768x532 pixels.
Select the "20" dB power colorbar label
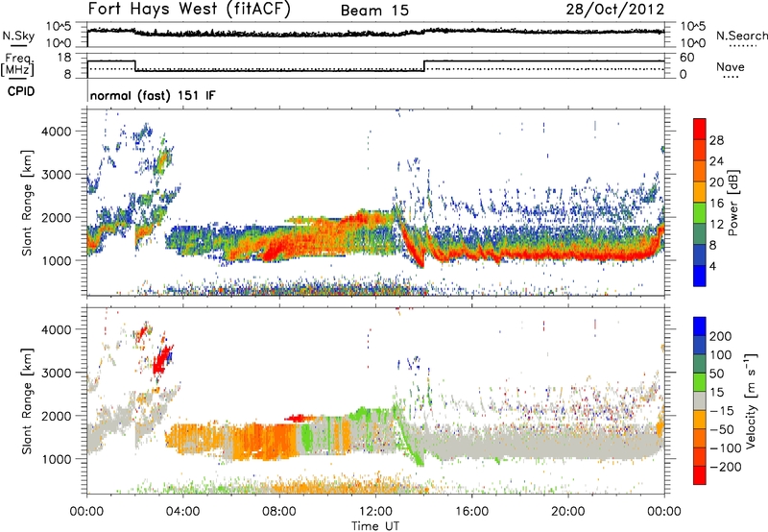[716, 182]
